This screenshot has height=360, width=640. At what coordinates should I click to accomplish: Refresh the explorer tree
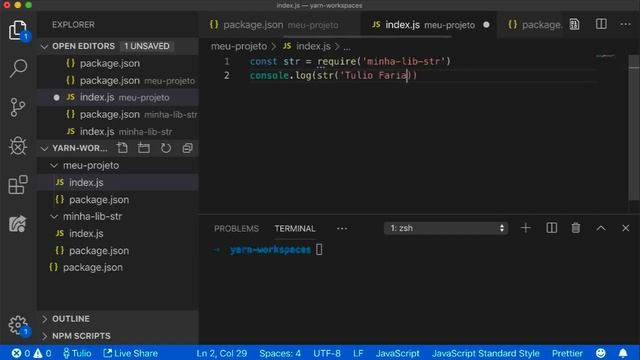pos(166,148)
